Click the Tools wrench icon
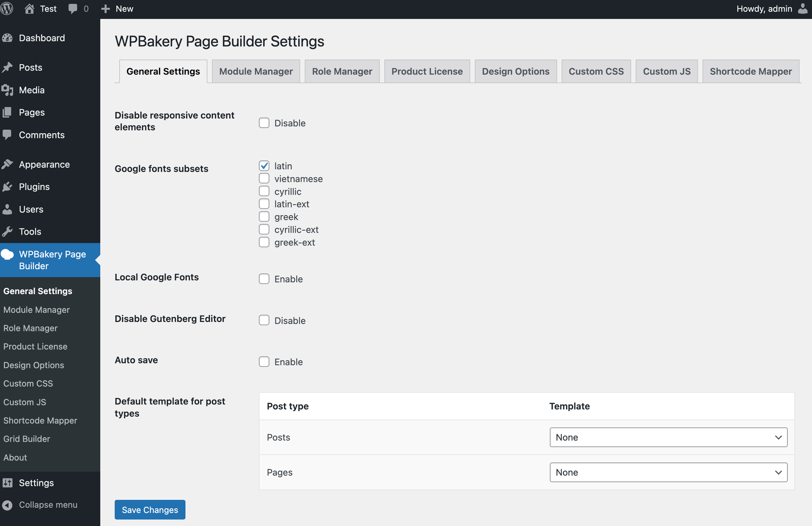The height and width of the screenshot is (526, 812). click(x=8, y=231)
